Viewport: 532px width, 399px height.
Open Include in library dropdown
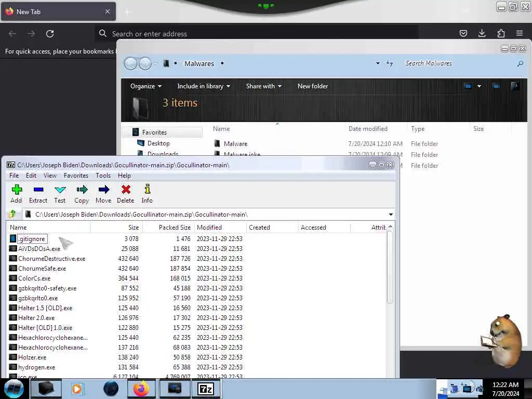(204, 86)
